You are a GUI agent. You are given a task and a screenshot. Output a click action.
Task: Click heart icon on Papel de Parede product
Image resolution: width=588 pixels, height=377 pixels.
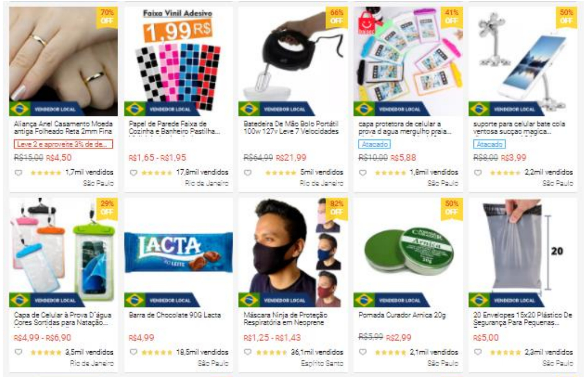(133, 173)
